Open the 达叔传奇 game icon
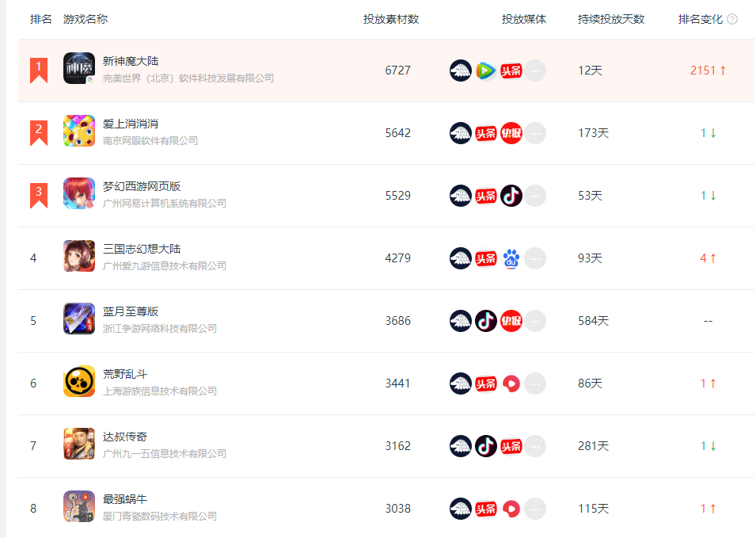This screenshot has height=538, width=756. [x=79, y=444]
